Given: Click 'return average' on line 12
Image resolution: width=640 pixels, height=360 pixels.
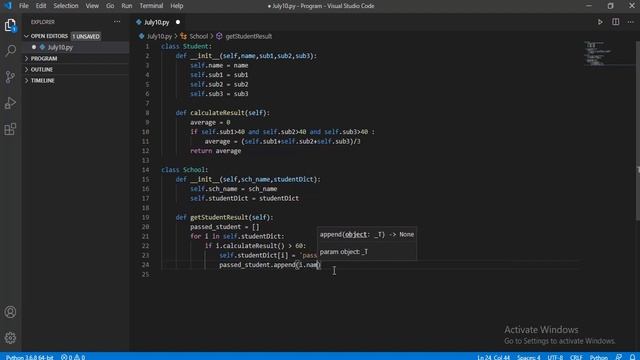Looking at the screenshot, I should coord(216,151).
